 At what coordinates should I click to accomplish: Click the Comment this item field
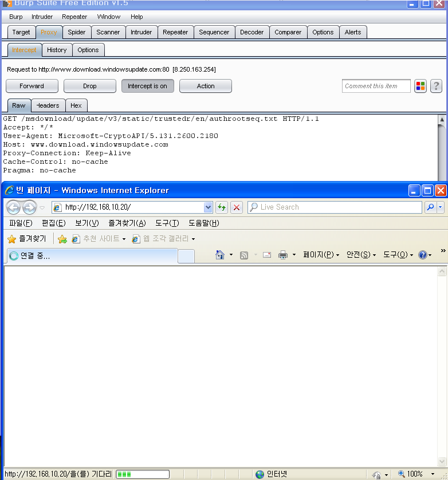[376, 86]
